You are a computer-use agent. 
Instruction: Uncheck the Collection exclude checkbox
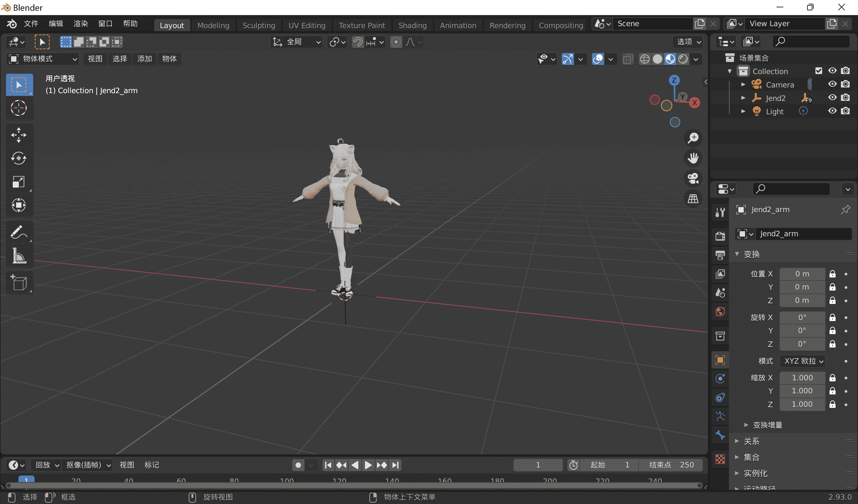click(818, 71)
